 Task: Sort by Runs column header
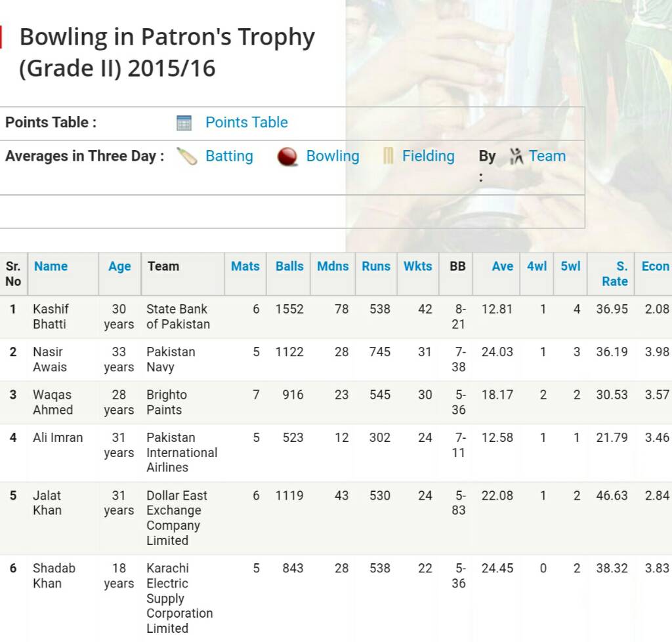[x=376, y=266]
